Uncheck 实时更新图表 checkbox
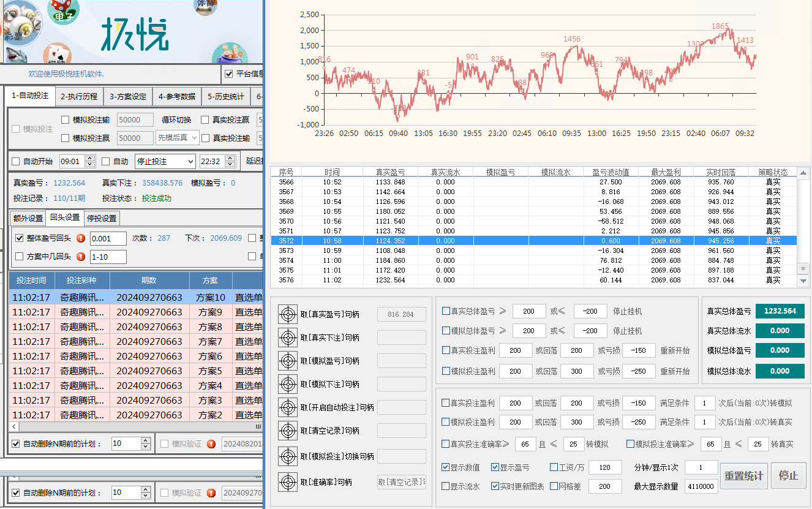This screenshot has height=509, width=812. [495, 486]
